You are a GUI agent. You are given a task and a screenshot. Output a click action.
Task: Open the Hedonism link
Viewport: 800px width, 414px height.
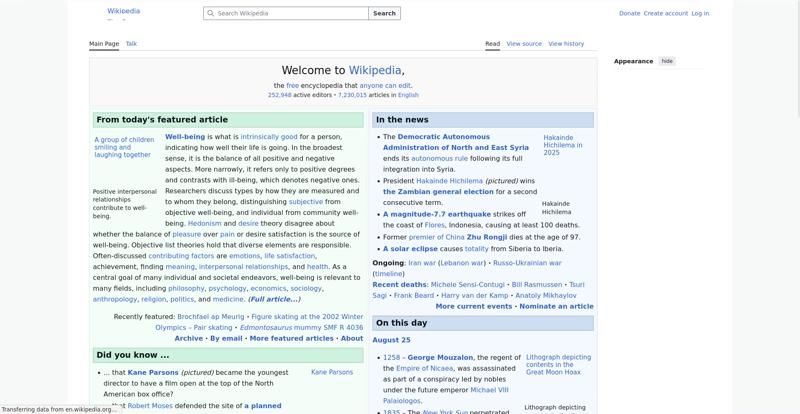pos(205,224)
